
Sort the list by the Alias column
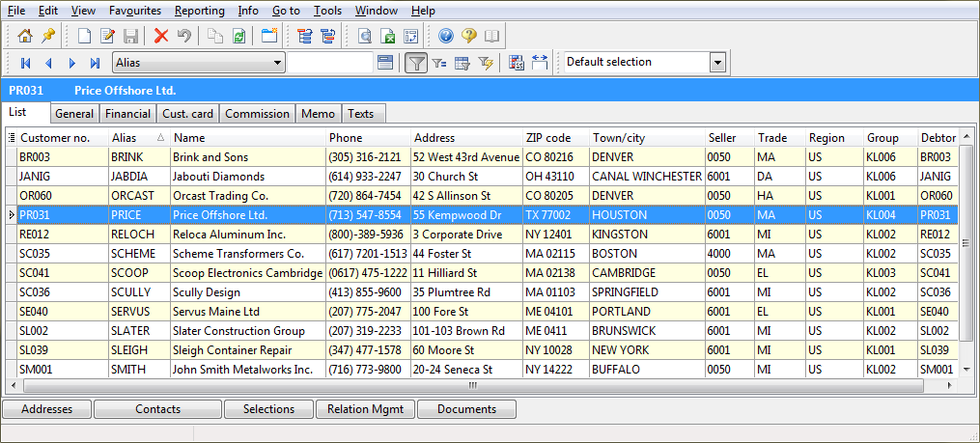pos(136,138)
